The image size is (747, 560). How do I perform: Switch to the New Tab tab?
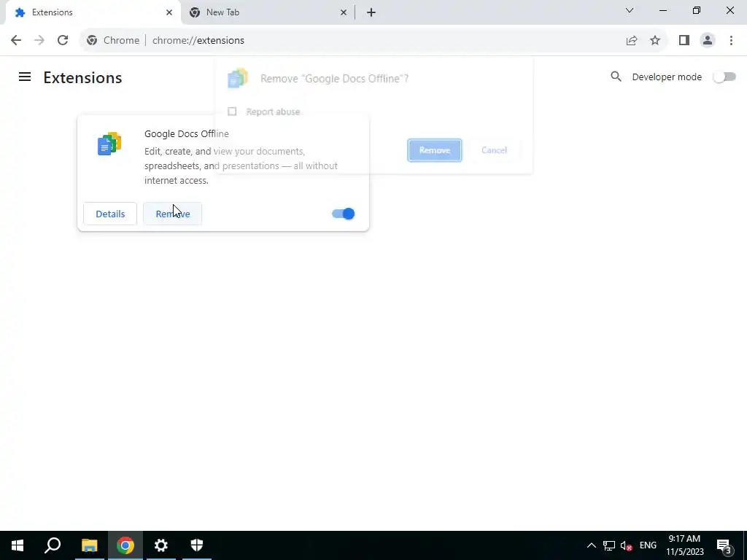pyautogui.click(x=267, y=12)
